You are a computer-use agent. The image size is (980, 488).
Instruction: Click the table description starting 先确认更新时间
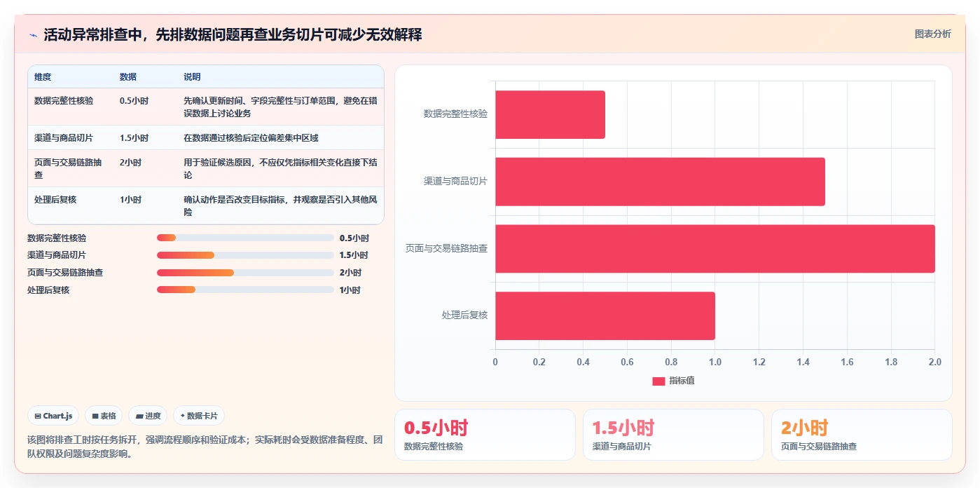280,107
